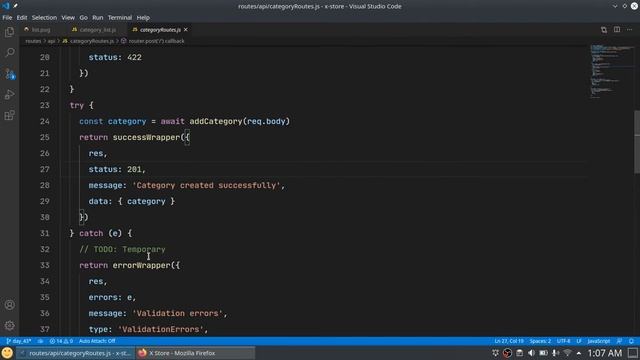Open the File menu
Screen dimensions: 640x360
pyautogui.click(x=7, y=18)
